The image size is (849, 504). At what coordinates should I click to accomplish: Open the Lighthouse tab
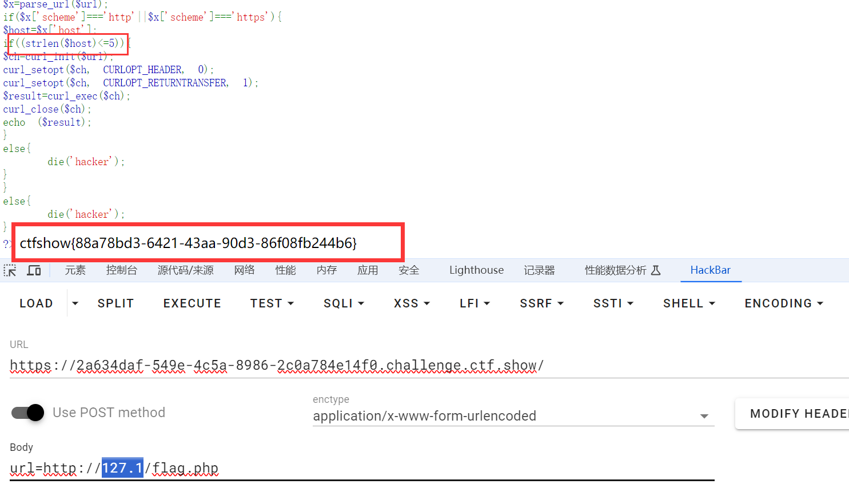(476, 270)
